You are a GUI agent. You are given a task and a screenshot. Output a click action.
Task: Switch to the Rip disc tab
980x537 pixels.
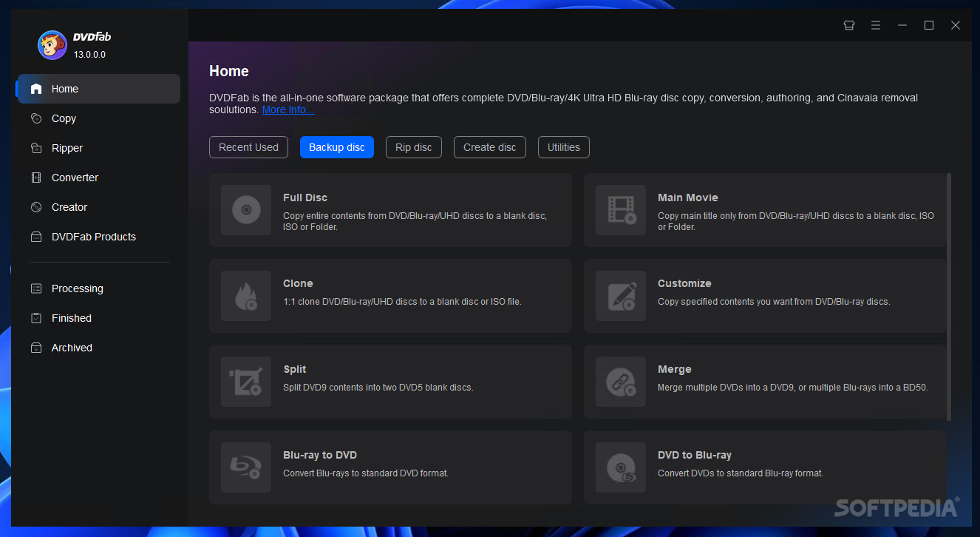pyautogui.click(x=414, y=147)
